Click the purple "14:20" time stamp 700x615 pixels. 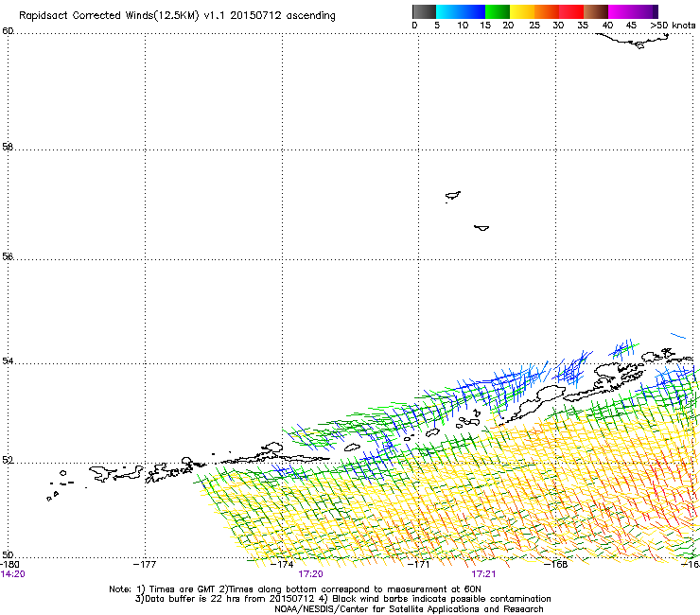(x=13, y=574)
